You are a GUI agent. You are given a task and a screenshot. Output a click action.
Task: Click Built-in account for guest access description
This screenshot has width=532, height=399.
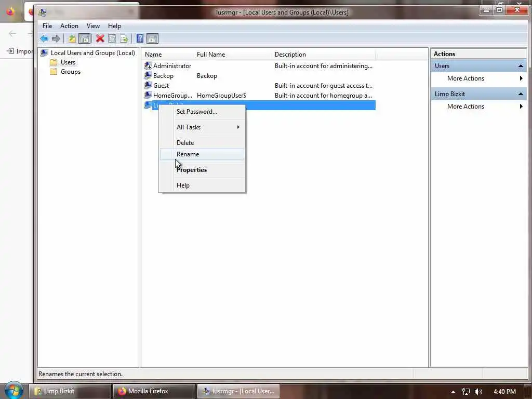pos(323,86)
